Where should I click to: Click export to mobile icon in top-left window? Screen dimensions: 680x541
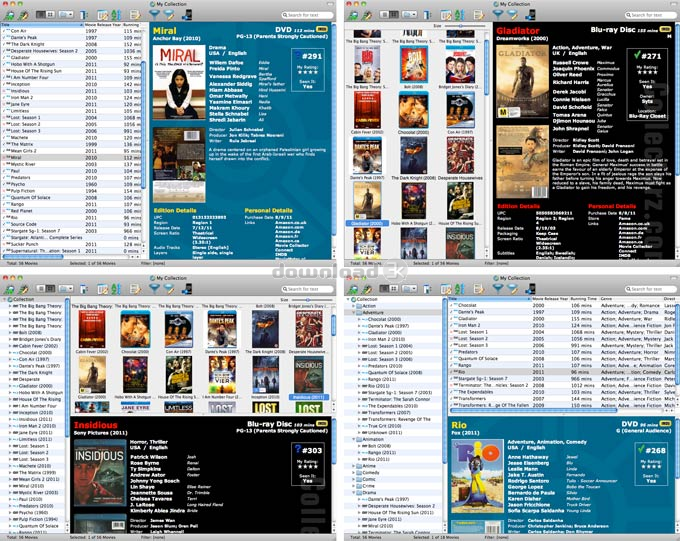(x=187, y=15)
